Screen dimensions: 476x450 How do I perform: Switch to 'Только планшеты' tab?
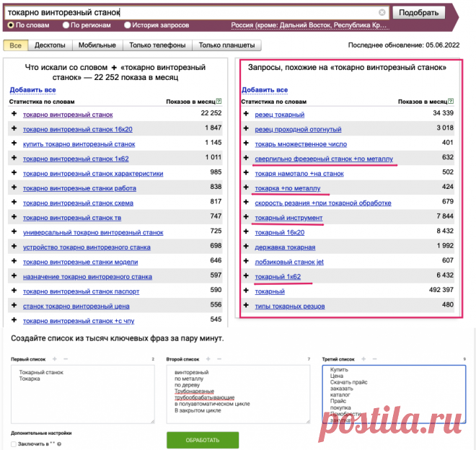[226, 45]
